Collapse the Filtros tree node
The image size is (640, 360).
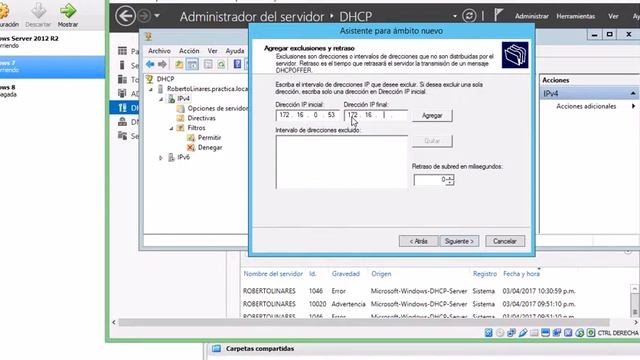[171, 128]
